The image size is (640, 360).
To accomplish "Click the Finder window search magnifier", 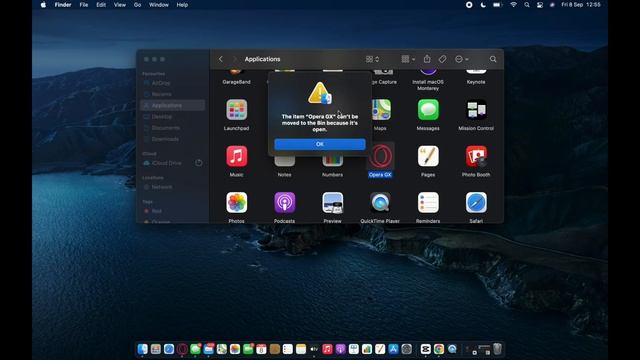I will pos(493,59).
